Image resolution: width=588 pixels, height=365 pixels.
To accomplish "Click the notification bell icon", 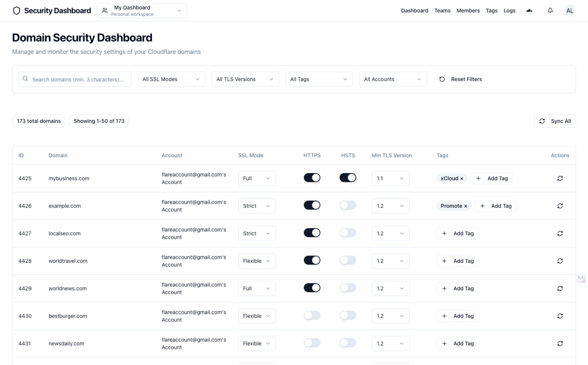I will pyautogui.click(x=550, y=11).
